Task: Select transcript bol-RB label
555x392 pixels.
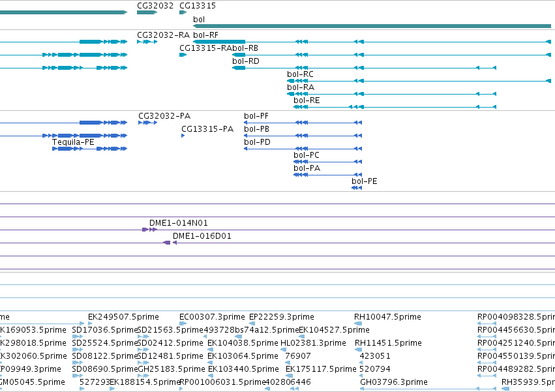Action: tap(245, 48)
